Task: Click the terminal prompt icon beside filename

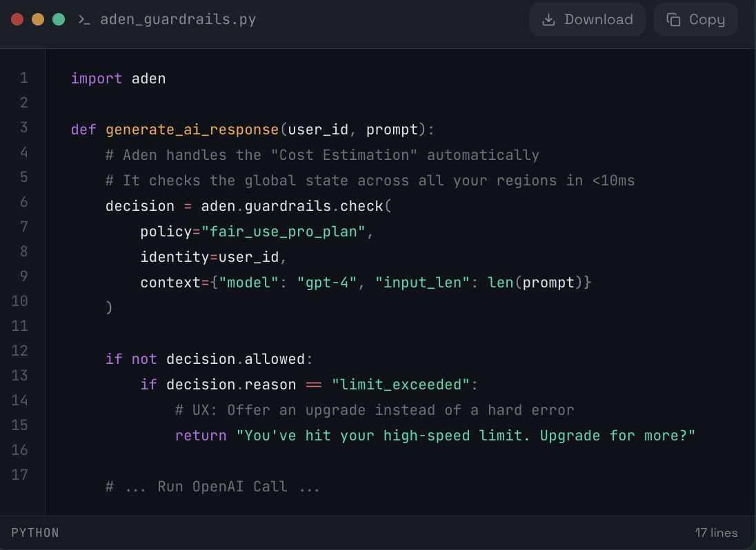Action: 84,19
